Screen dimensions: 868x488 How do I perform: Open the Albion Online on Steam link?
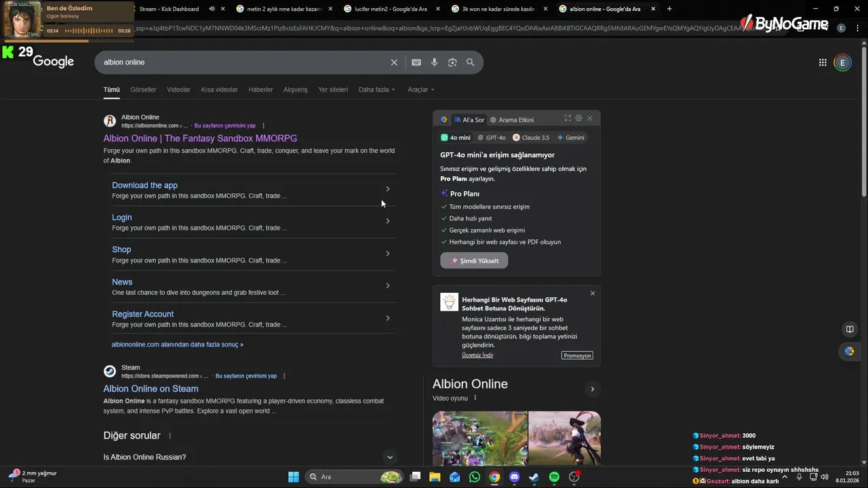[x=151, y=388]
